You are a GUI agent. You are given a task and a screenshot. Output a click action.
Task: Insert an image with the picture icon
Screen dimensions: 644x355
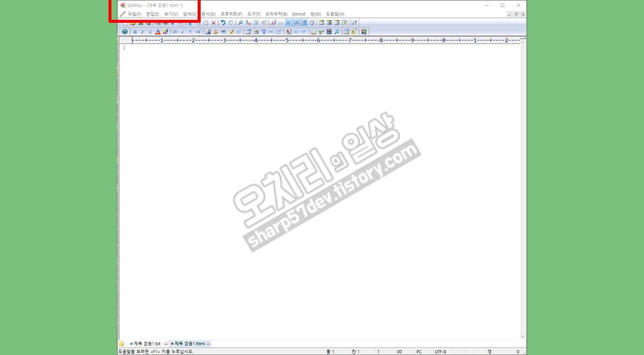pyautogui.click(x=208, y=32)
